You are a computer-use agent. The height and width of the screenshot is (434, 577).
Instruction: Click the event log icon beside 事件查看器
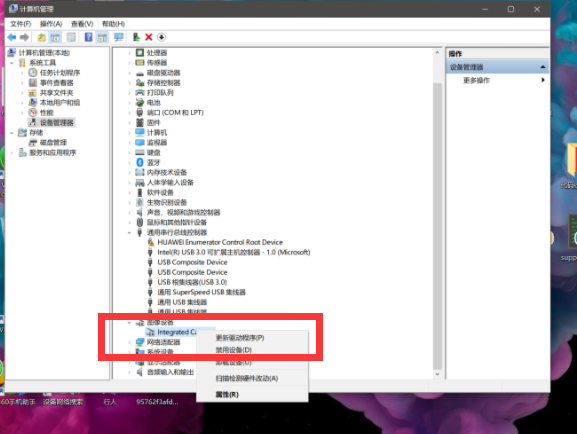point(33,82)
